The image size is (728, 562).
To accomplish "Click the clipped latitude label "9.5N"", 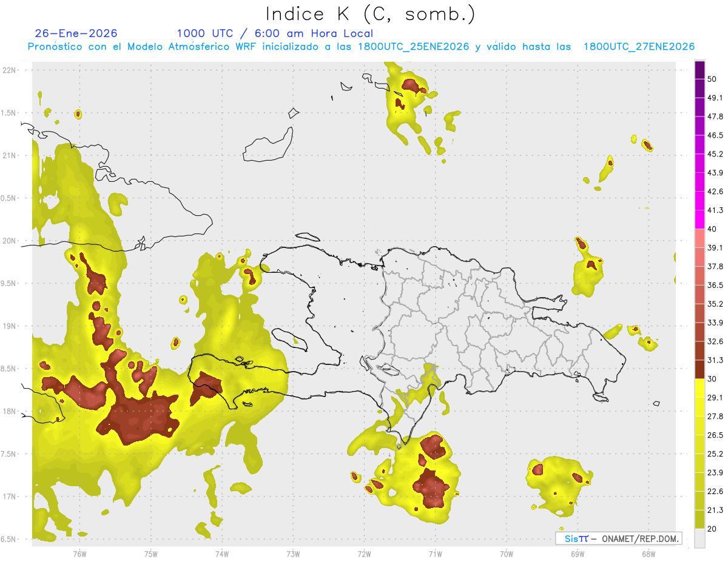I will pos(9,283).
